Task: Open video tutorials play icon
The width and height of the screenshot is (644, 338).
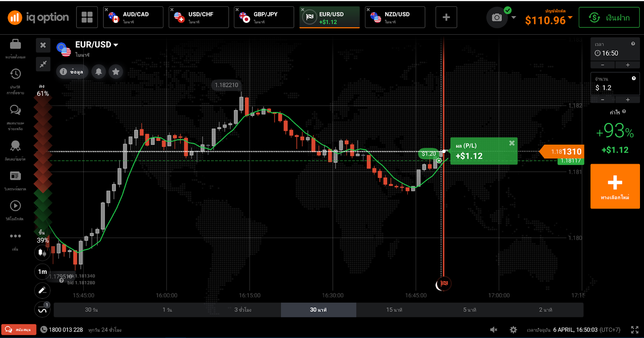Action: (x=15, y=206)
